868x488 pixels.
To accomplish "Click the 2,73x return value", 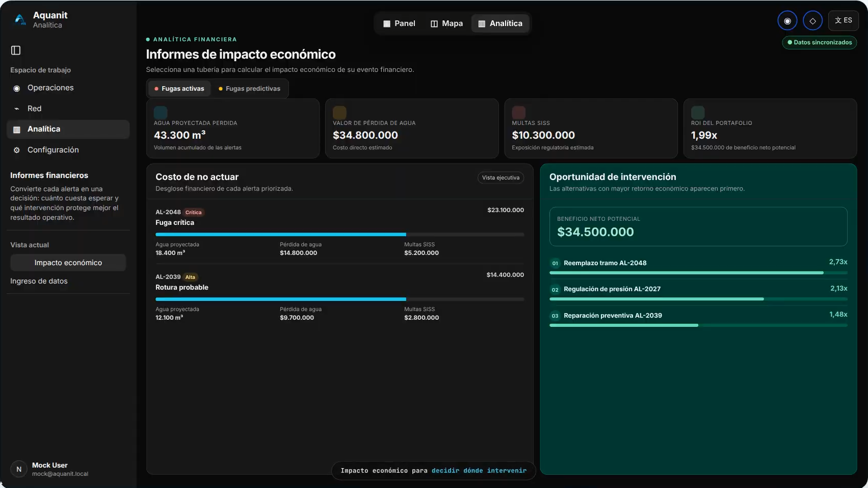I will click(x=838, y=262).
